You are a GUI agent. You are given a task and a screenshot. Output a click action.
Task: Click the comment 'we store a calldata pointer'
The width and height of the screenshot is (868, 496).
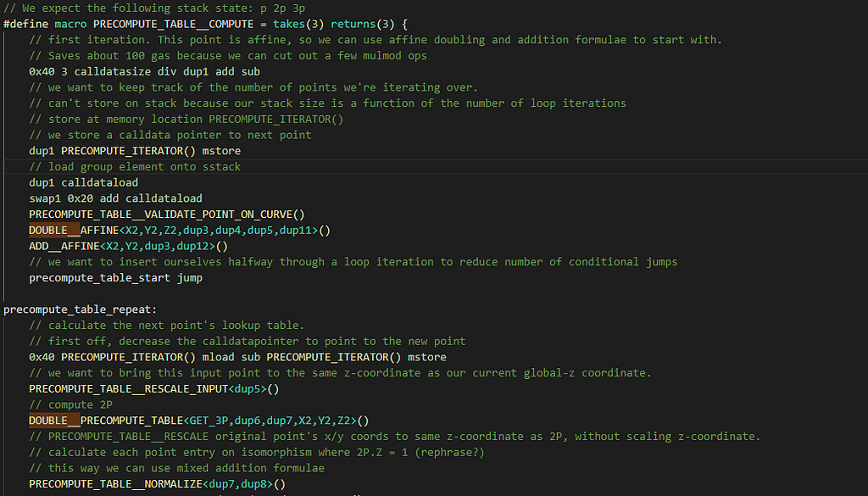(x=170, y=135)
